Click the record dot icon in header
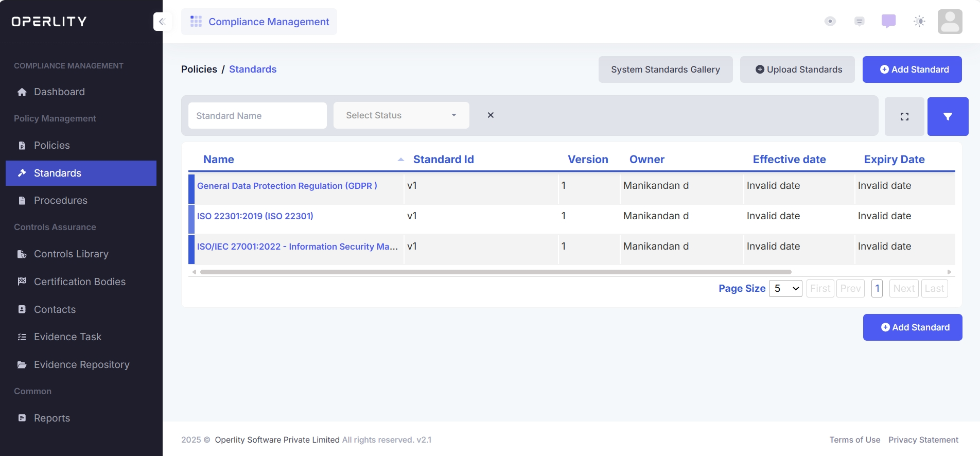 (x=830, y=21)
